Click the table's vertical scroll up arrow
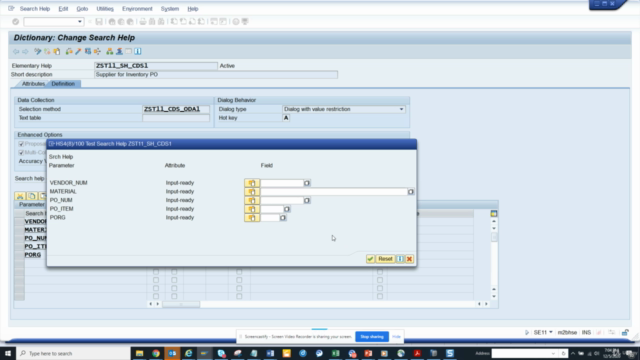 tap(494, 221)
